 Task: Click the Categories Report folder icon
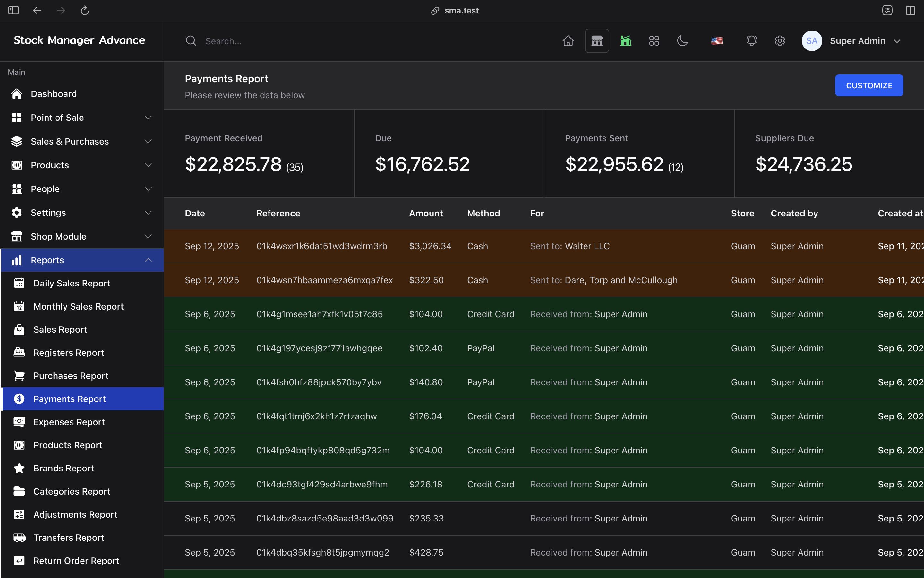tap(19, 491)
